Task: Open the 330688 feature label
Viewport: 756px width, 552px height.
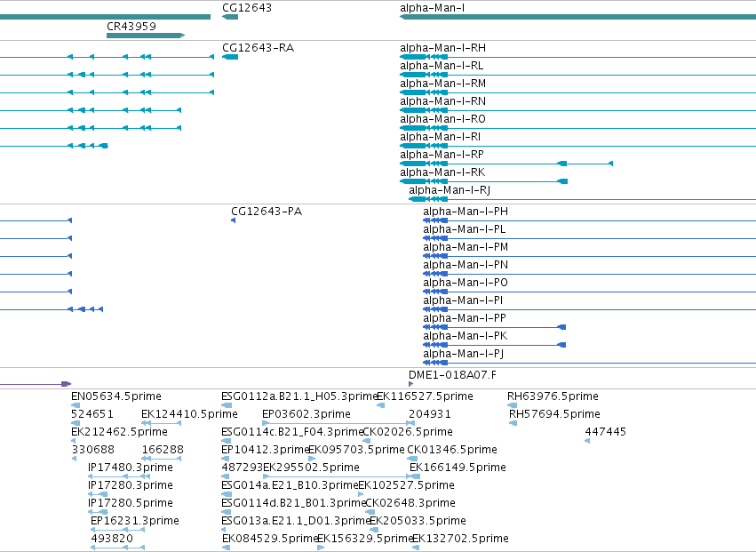Action: 93,450
